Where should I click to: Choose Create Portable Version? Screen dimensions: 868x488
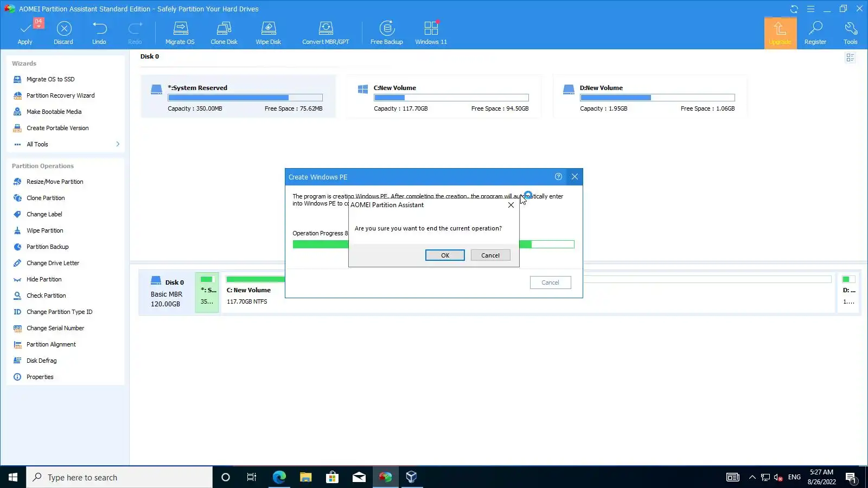tap(58, 128)
